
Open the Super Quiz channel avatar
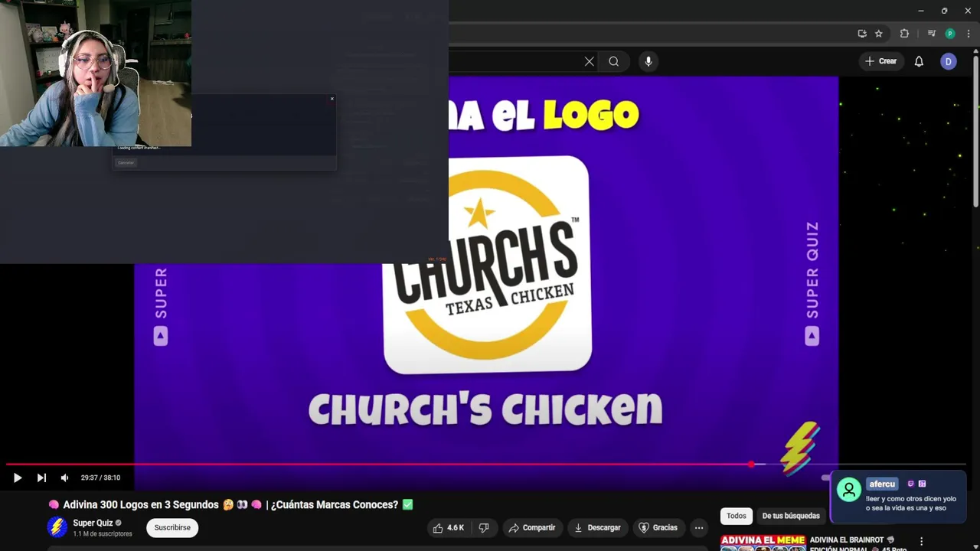pyautogui.click(x=57, y=527)
